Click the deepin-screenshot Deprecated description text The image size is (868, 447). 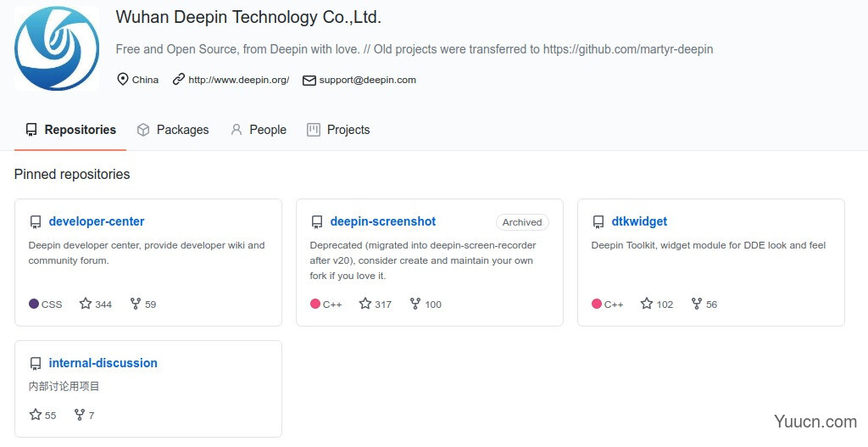click(423, 260)
